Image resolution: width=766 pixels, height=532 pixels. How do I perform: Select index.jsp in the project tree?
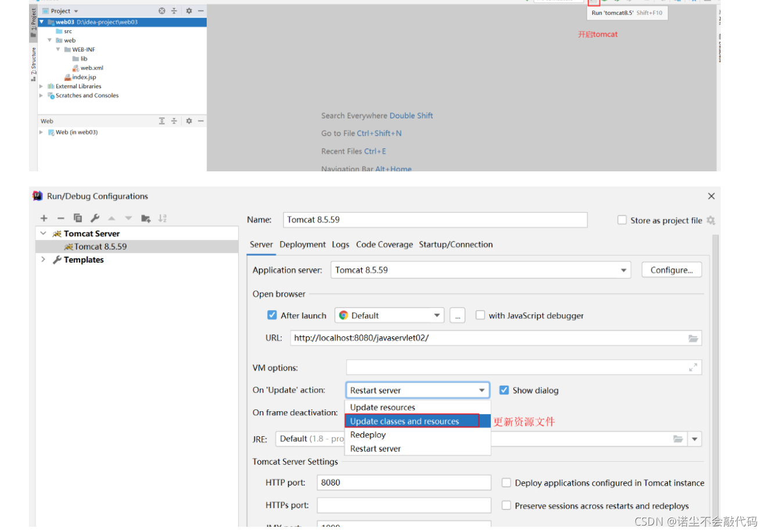(80, 77)
